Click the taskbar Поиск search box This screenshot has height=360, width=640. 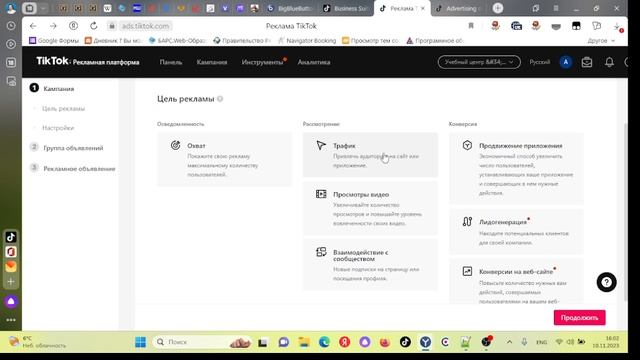[203, 342]
